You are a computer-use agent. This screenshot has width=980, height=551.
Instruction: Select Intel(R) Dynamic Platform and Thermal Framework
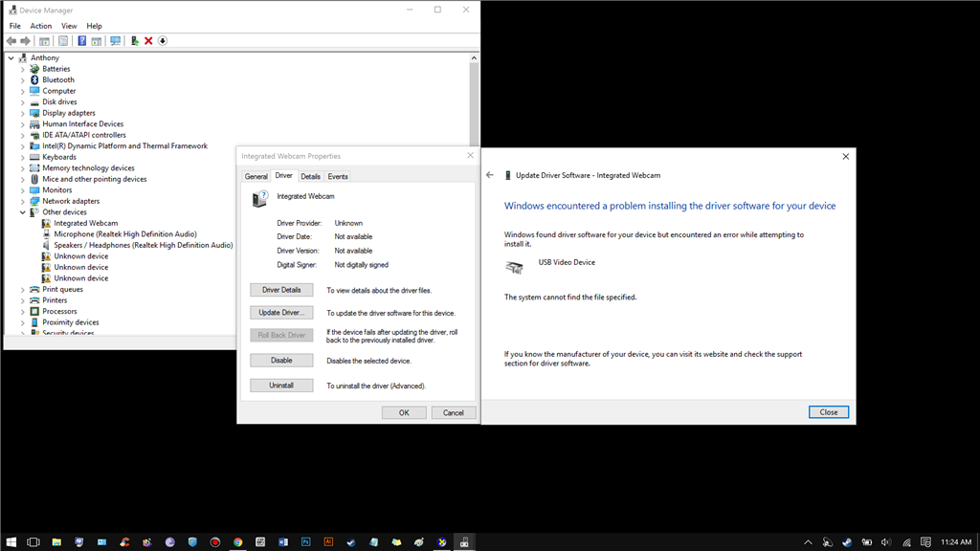(x=124, y=146)
